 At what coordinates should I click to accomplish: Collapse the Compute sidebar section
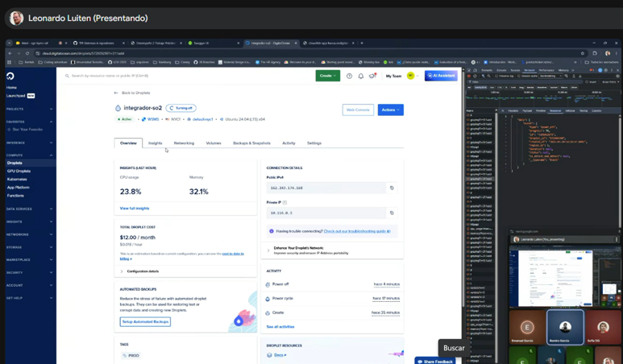coord(29,155)
